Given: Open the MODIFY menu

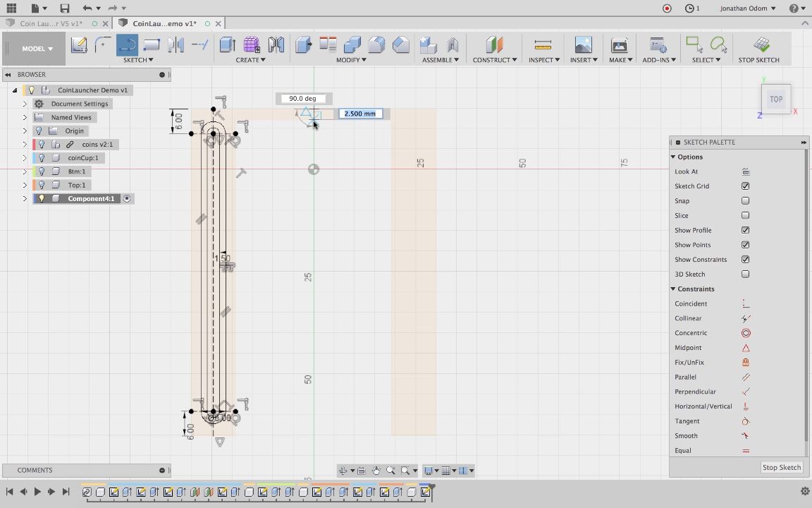Looking at the screenshot, I should (350, 60).
